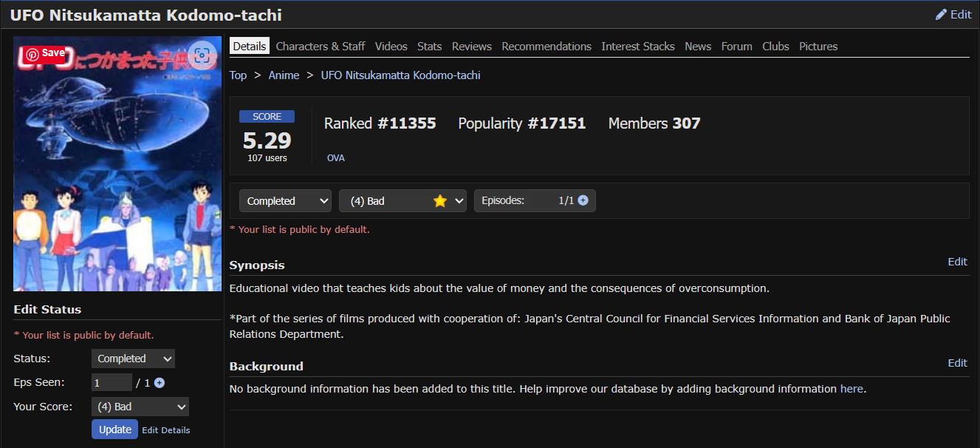980x448 pixels.
Task: Open the News tab
Action: click(x=698, y=46)
